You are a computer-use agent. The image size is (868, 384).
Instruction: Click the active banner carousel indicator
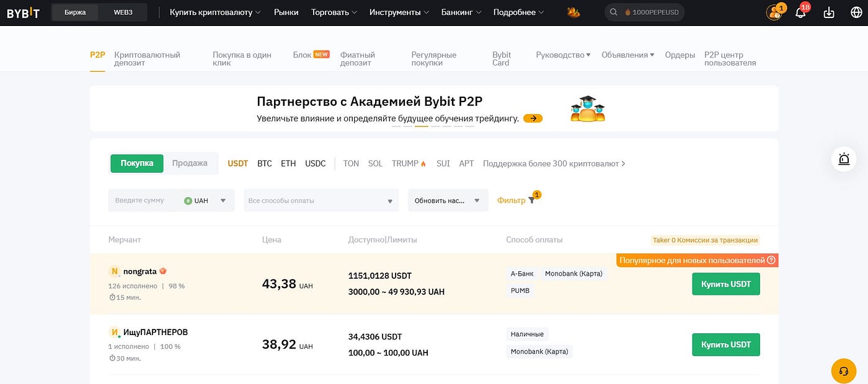tap(422, 126)
